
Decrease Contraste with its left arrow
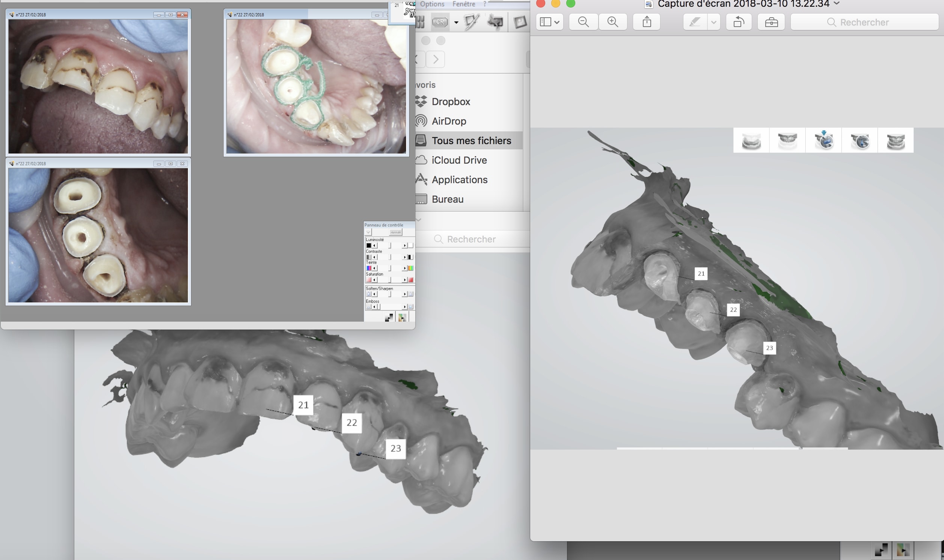point(375,257)
